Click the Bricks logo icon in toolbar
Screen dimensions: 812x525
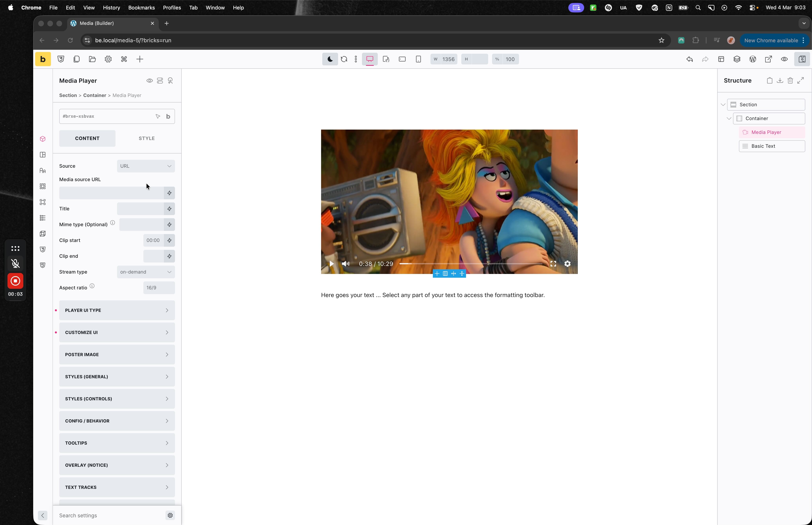pos(43,59)
